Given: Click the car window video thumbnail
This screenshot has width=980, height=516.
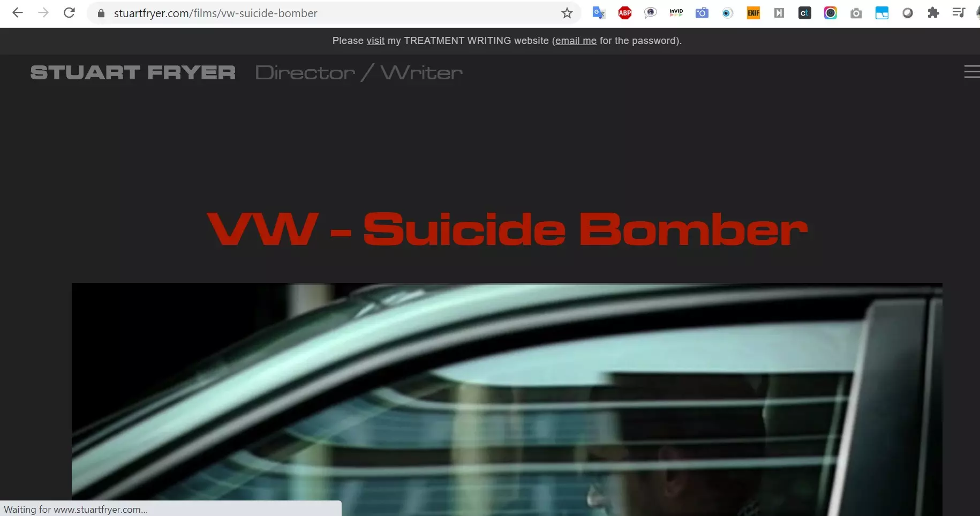Looking at the screenshot, I should (507, 399).
